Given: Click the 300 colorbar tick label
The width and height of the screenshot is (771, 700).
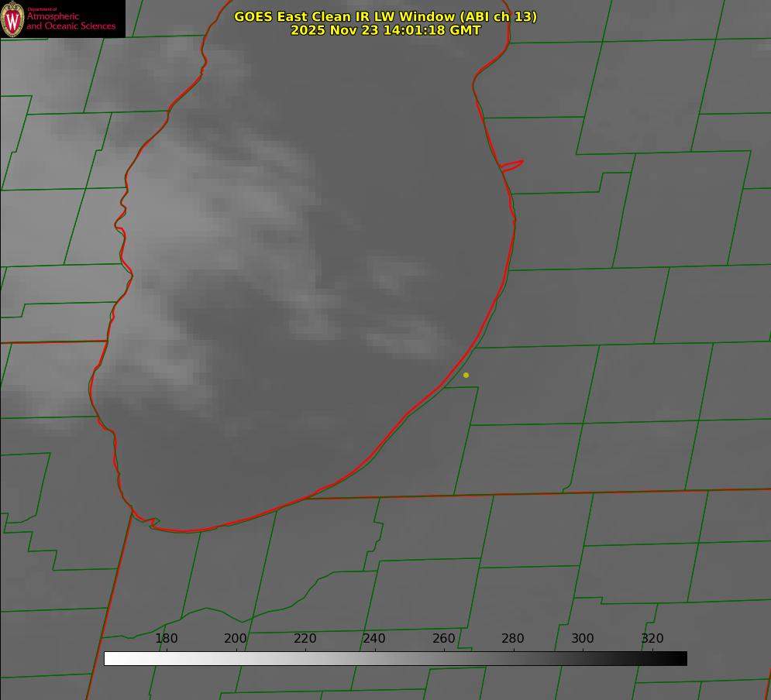Looking at the screenshot, I should coord(583,639).
